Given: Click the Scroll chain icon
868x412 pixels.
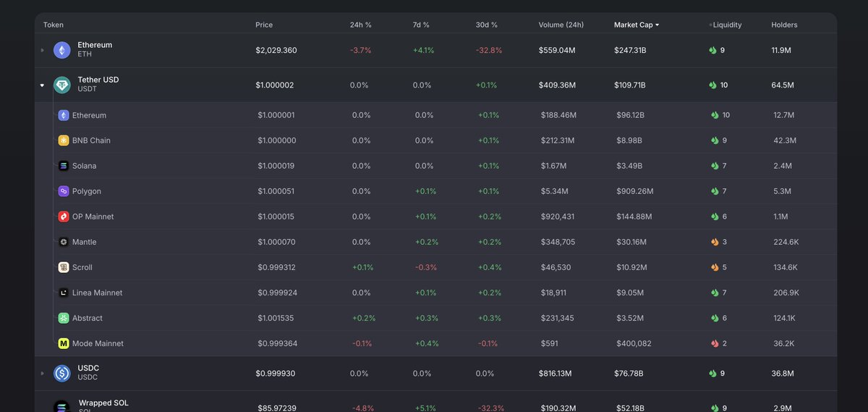Looking at the screenshot, I should click(64, 267).
